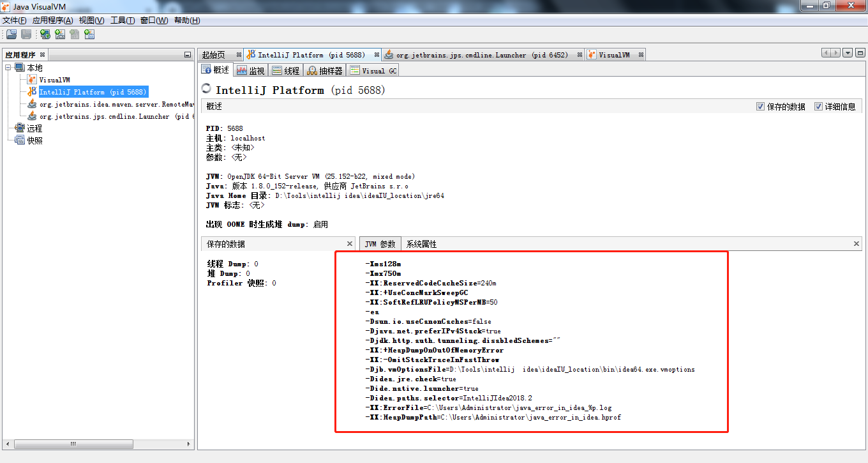Select IntelliJ Platform (pid 5688) tree node

coord(93,92)
